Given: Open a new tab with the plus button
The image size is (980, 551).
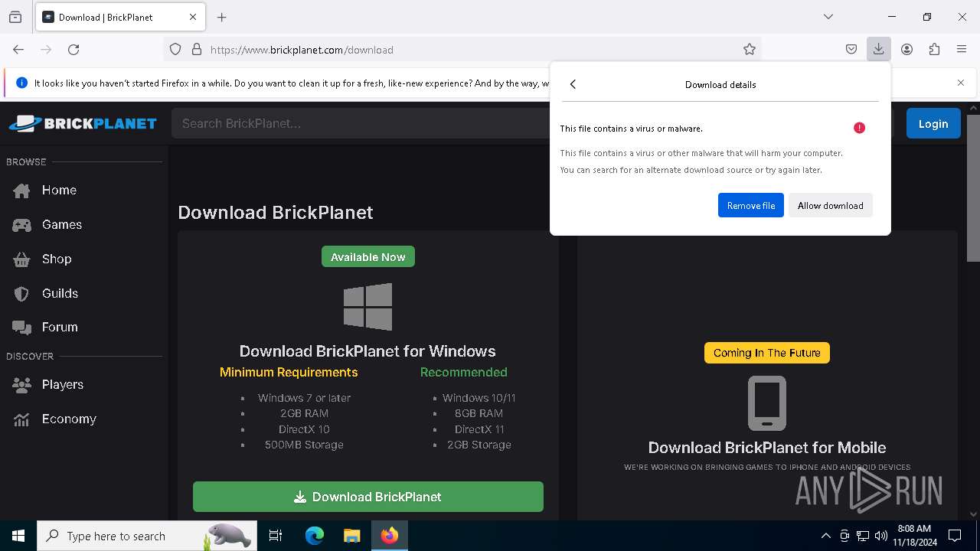Looking at the screenshot, I should [222, 17].
